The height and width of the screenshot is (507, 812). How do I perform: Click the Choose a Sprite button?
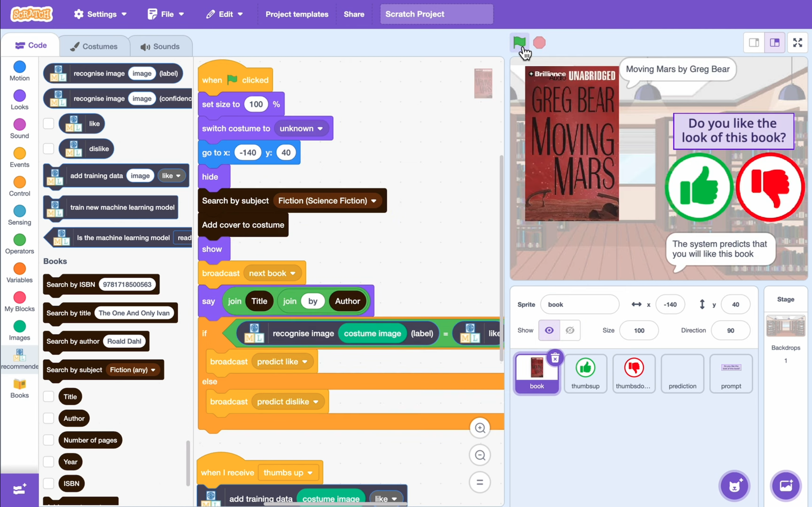point(734,486)
